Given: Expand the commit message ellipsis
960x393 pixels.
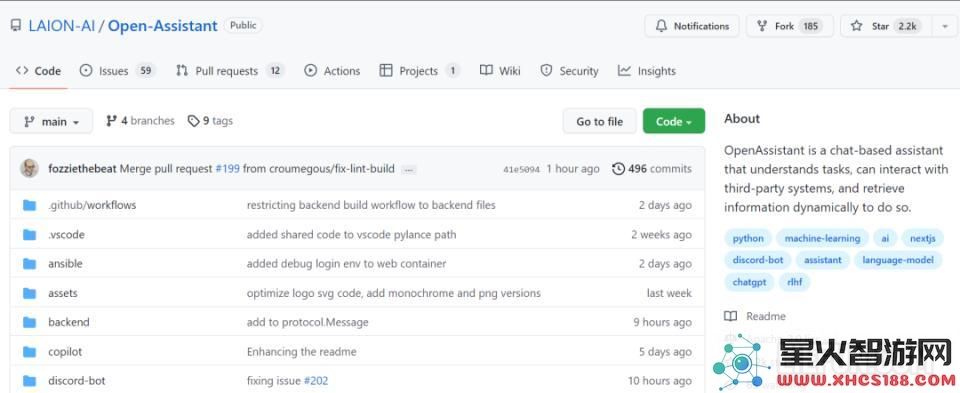Looking at the screenshot, I should [x=409, y=170].
